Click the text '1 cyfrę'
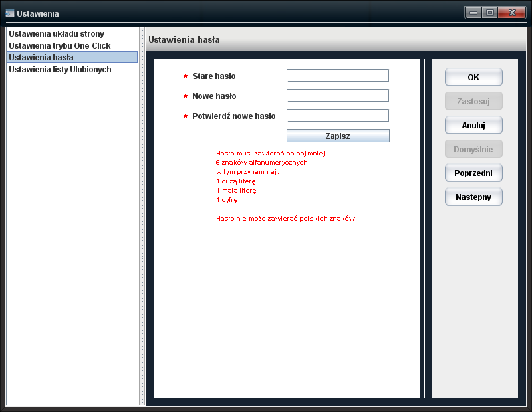The height and width of the screenshot is (412, 532). point(227,200)
